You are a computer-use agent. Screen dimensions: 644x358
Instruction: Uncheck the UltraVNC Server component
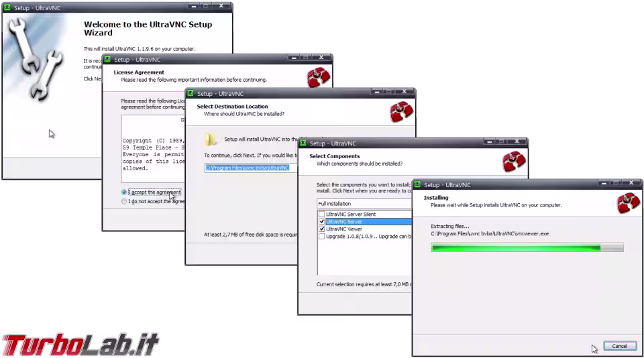pos(321,222)
